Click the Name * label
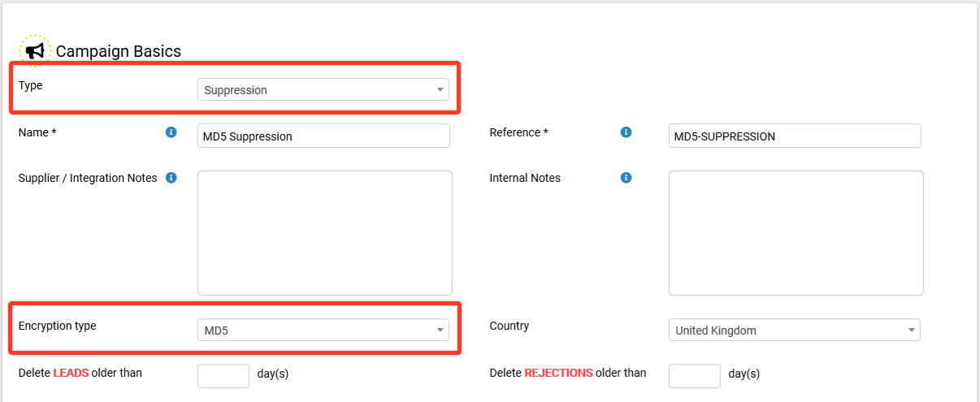This screenshot has height=402, width=980. 37,132
